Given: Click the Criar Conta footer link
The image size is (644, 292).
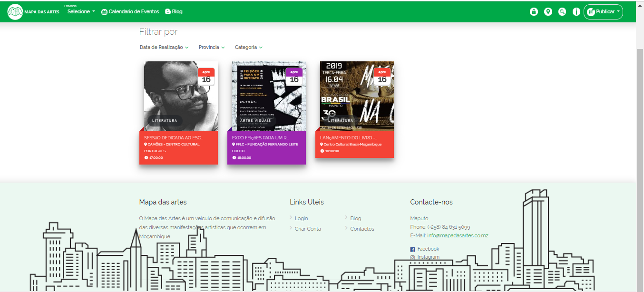Looking at the screenshot, I should 308,229.
